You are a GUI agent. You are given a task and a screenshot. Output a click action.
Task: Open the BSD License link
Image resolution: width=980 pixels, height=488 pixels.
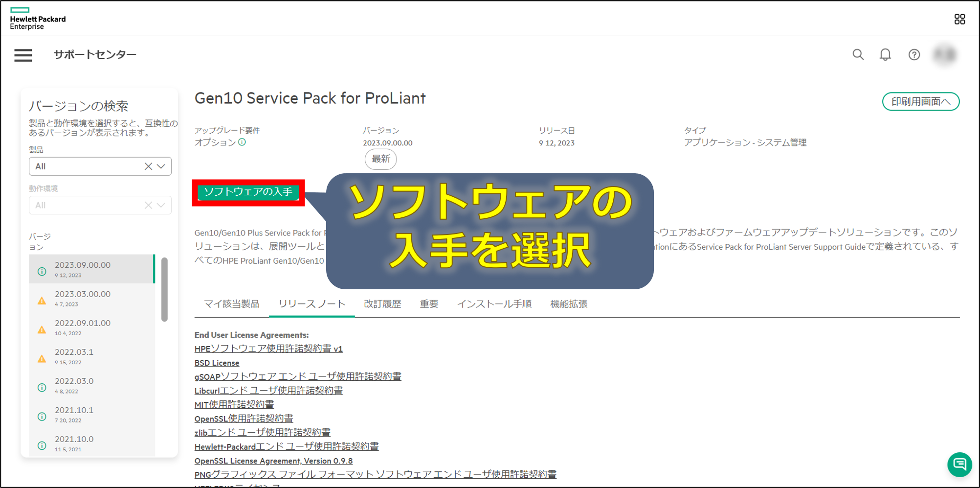[x=217, y=363]
